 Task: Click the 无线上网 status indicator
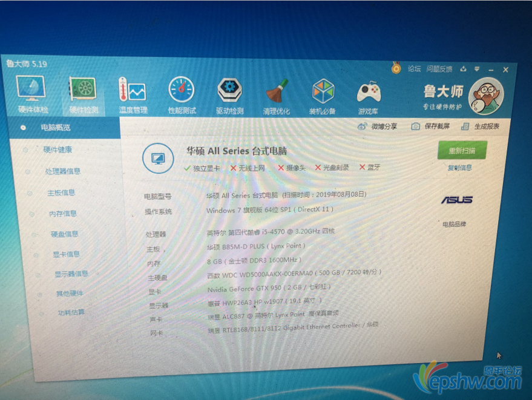click(248, 168)
